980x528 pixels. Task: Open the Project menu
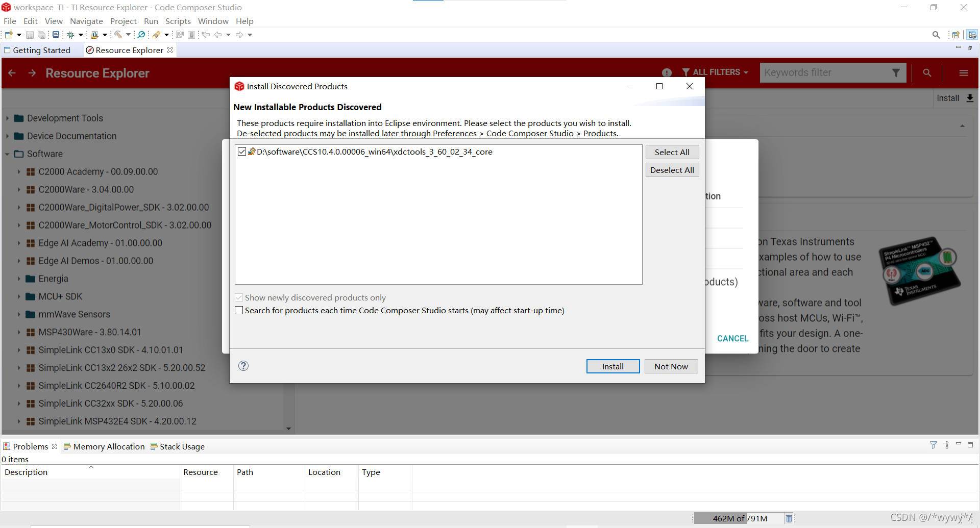coord(123,21)
